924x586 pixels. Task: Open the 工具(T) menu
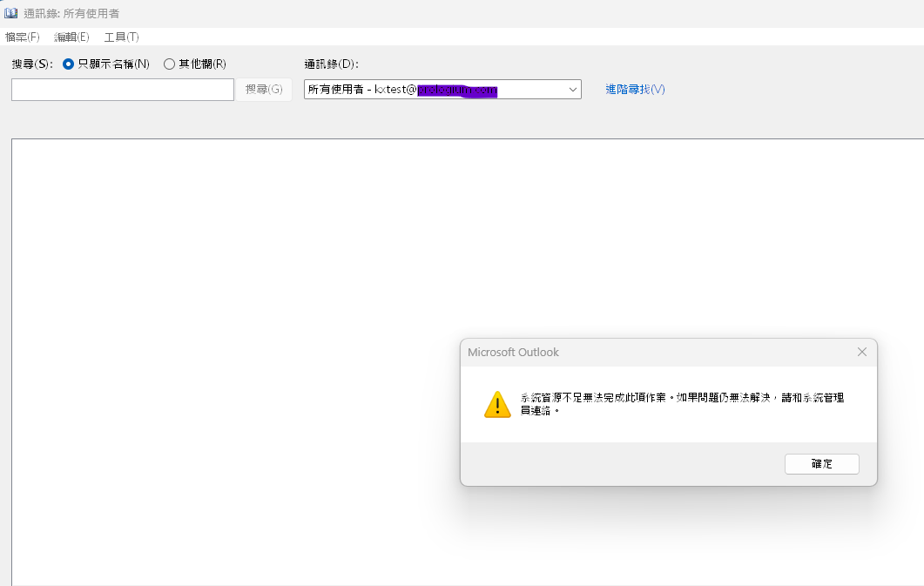(x=121, y=37)
